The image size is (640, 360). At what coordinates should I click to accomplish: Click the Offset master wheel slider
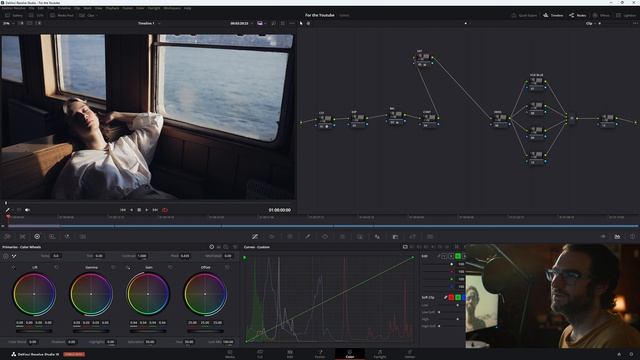click(205, 331)
